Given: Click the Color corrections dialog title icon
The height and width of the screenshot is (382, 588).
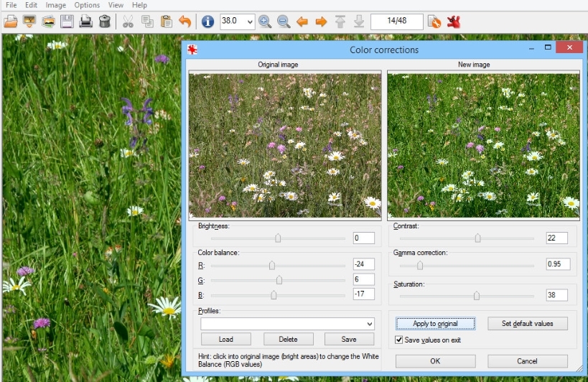Looking at the screenshot, I should tap(192, 50).
